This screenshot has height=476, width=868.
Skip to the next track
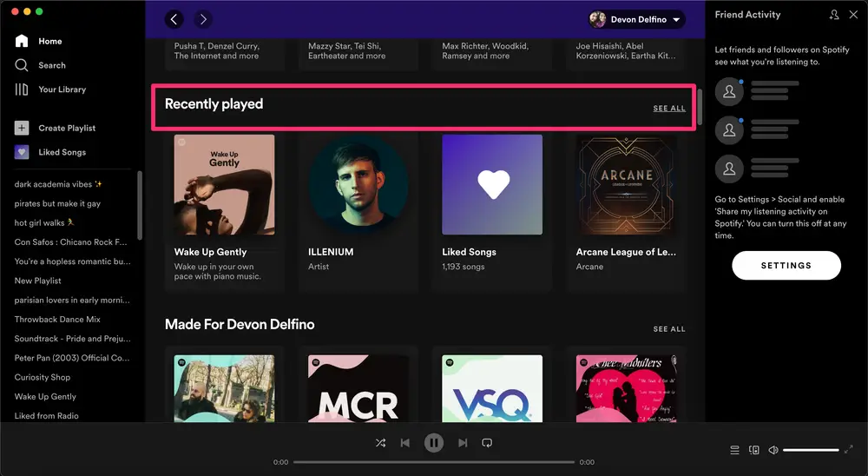(463, 443)
